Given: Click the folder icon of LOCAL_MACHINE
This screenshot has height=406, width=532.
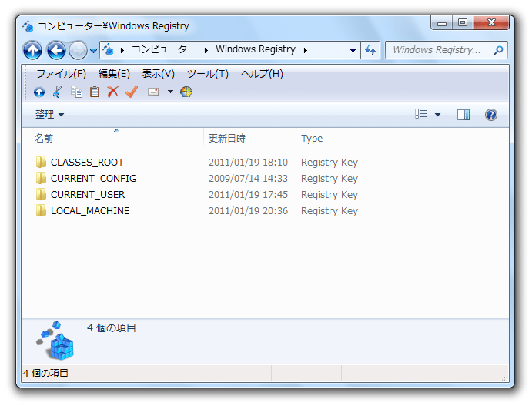Looking at the screenshot, I should pyautogui.click(x=41, y=211).
